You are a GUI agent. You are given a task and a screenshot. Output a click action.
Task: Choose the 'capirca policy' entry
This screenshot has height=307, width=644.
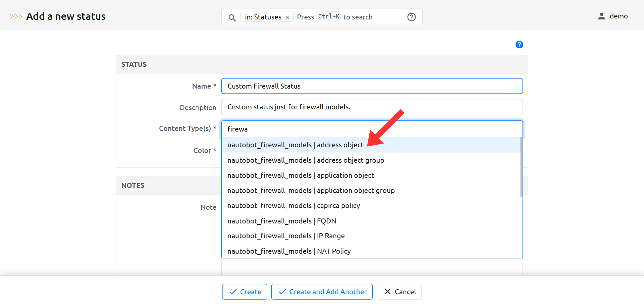click(293, 206)
